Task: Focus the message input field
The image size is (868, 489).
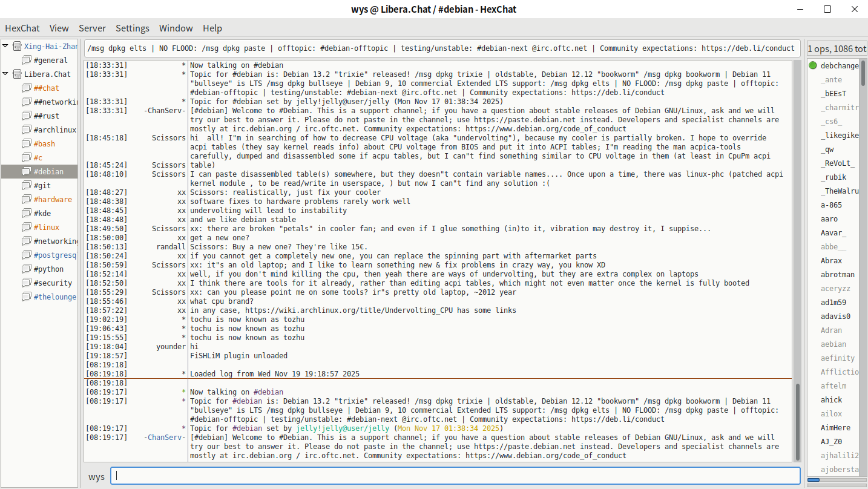Action: 455,476
